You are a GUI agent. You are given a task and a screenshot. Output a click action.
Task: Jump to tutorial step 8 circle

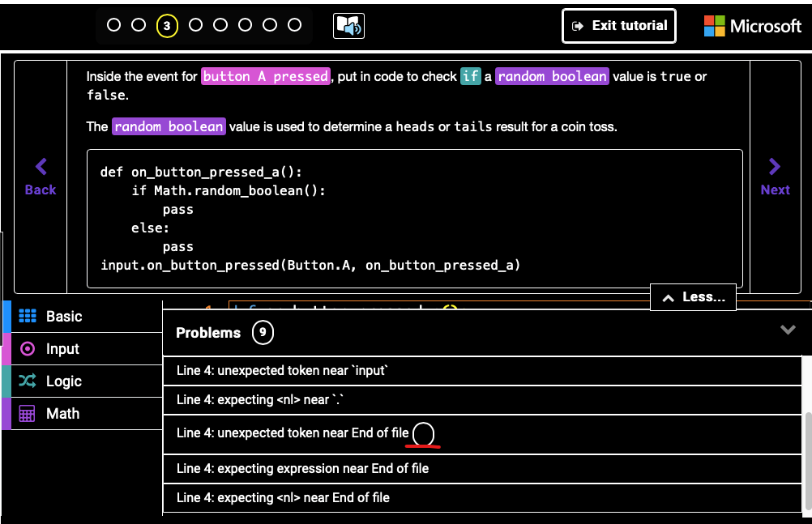coord(294,25)
